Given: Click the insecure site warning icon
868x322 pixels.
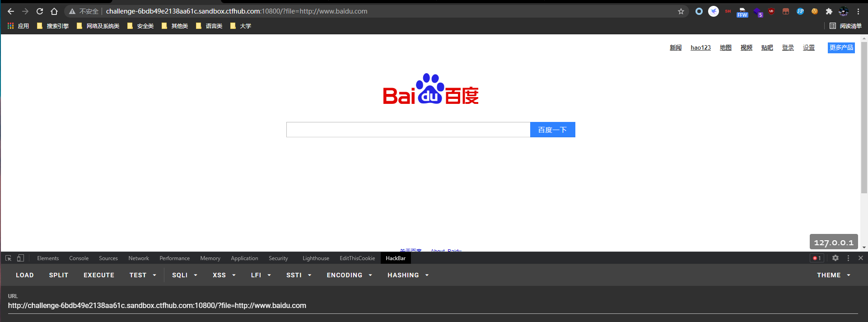Looking at the screenshot, I should pos(72,11).
